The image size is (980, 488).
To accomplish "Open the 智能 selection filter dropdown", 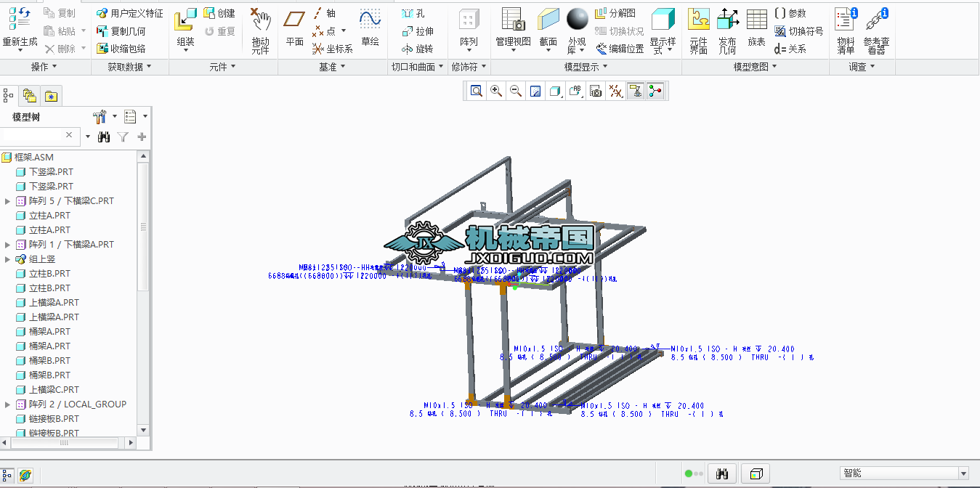I will pos(904,473).
